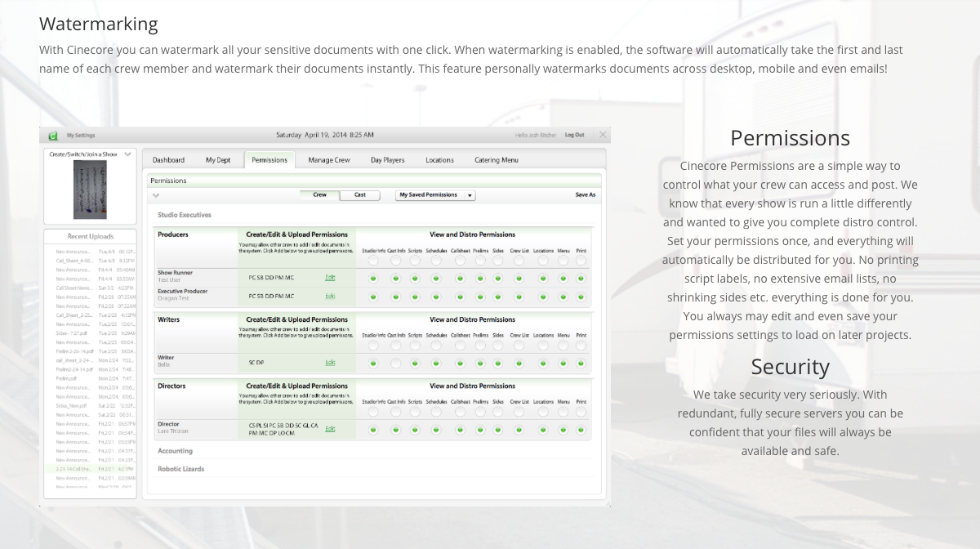Open the Locations tab
Viewport: 980px width, 549px height.
[x=439, y=160]
